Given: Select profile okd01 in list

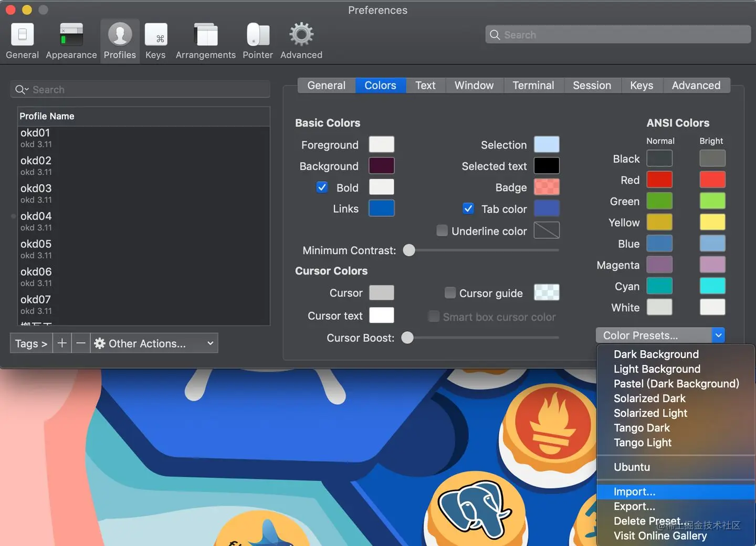Looking at the screenshot, I should point(144,138).
